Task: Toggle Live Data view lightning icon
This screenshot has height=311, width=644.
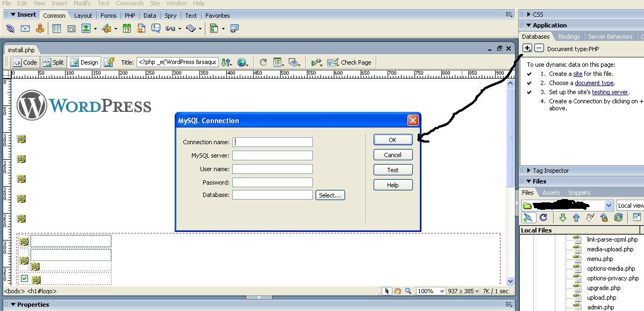Action: click(109, 62)
